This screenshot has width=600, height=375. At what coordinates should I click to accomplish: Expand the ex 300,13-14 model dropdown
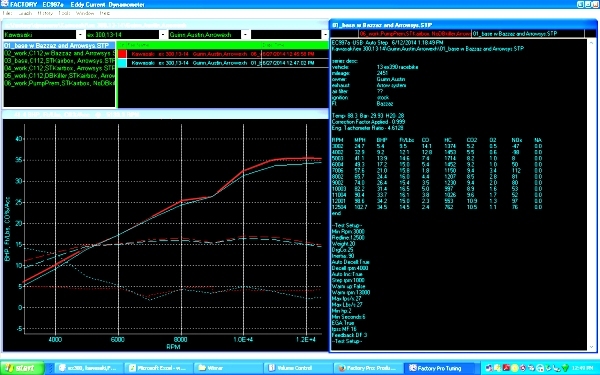pyautogui.click(x=163, y=35)
